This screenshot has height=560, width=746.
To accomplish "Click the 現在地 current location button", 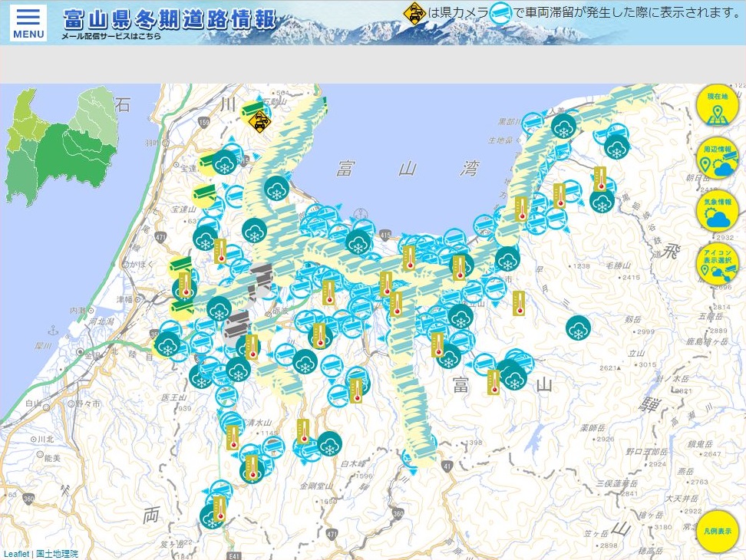I will [718, 105].
